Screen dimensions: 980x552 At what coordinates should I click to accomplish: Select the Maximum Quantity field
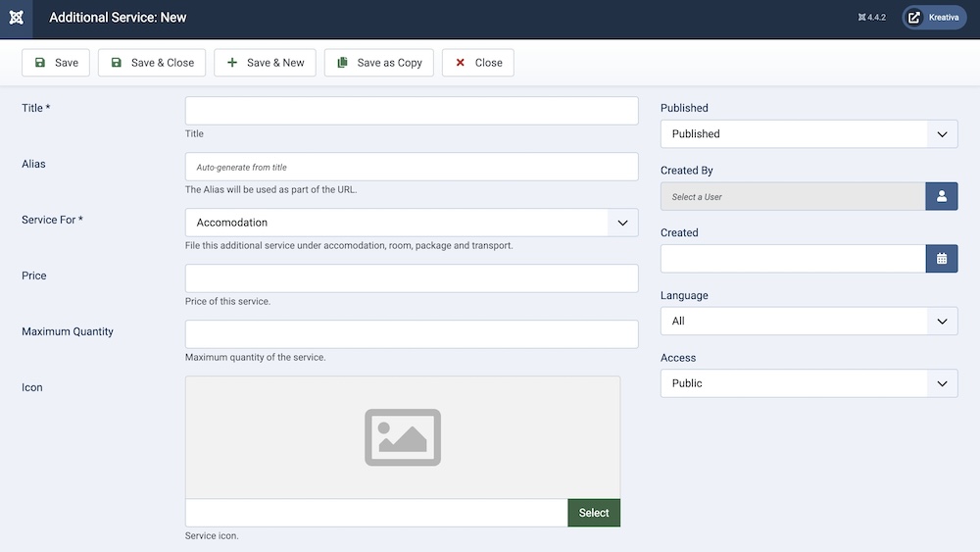(412, 334)
